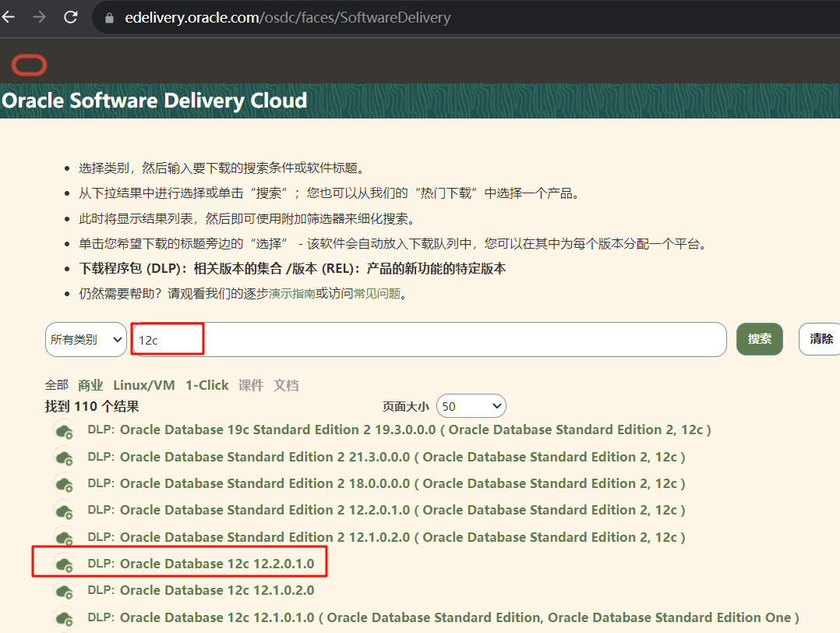Select the cloud icon next to Standard Edition 2 18.0.0.0.0
Image resolution: width=840 pixels, height=633 pixels.
click(65, 483)
